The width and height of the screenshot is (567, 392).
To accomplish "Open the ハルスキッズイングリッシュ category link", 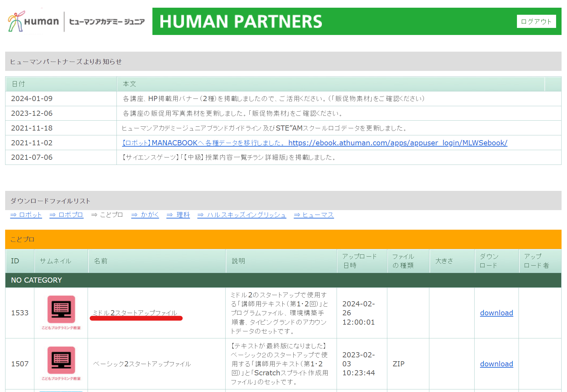I will click(x=242, y=215).
